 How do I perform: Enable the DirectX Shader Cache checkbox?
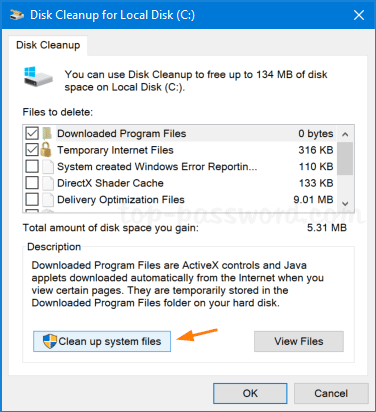pos(32,183)
